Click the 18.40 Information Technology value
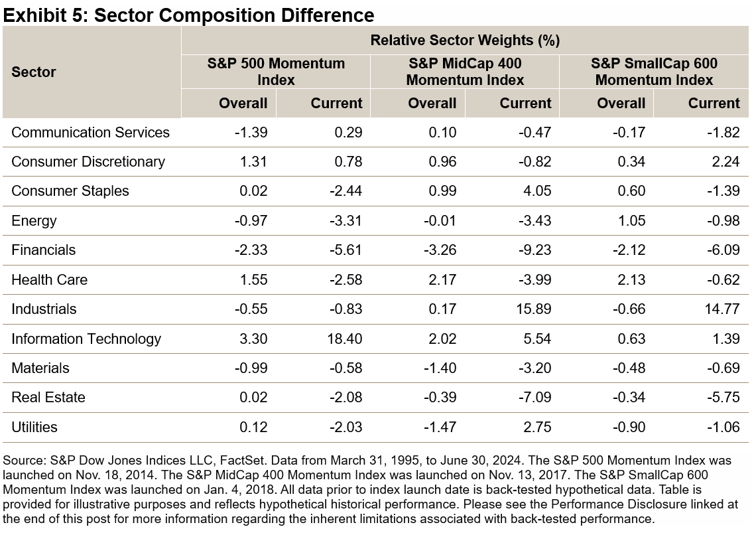The height and width of the screenshot is (535, 756). click(x=344, y=339)
